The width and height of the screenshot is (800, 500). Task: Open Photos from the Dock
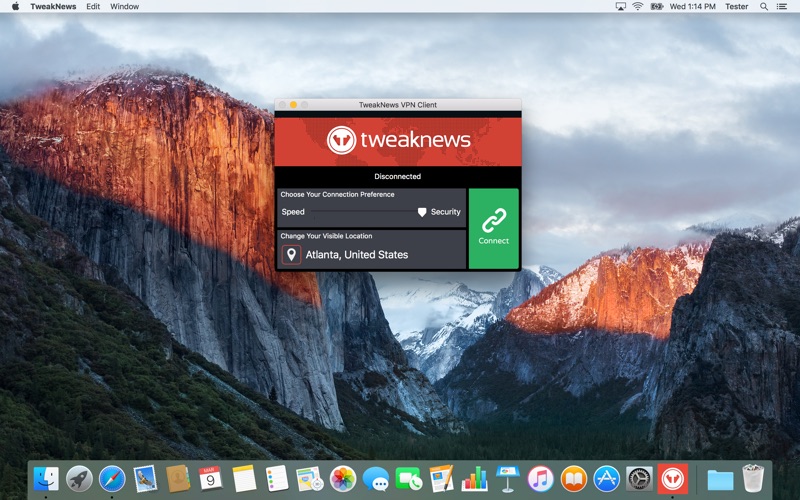pyautogui.click(x=343, y=479)
